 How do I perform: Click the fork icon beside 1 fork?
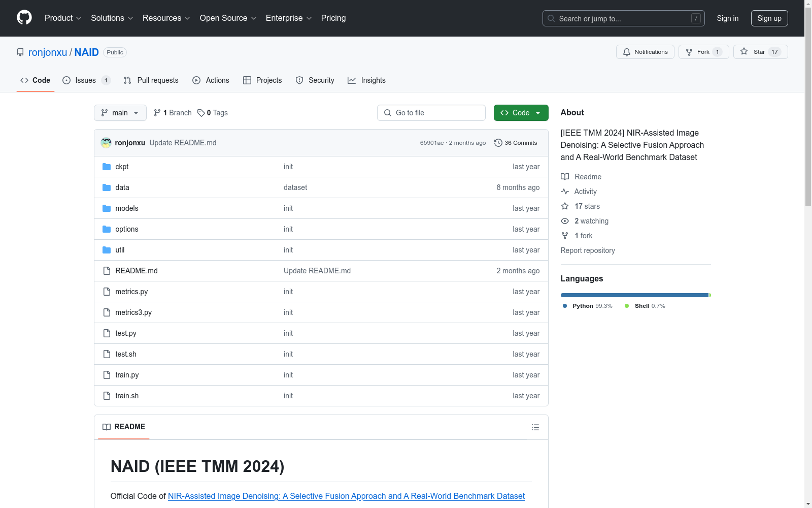coord(565,236)
